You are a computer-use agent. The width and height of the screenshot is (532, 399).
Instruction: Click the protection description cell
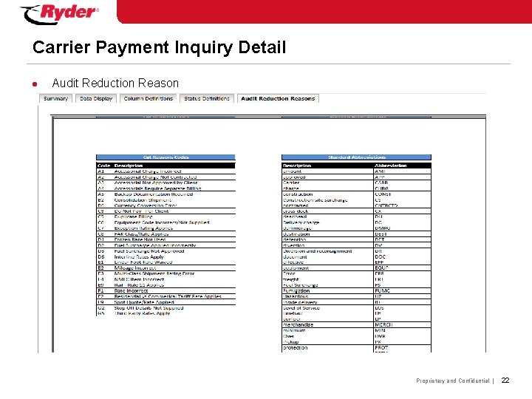pyautogui.click(x=328, y=348)
